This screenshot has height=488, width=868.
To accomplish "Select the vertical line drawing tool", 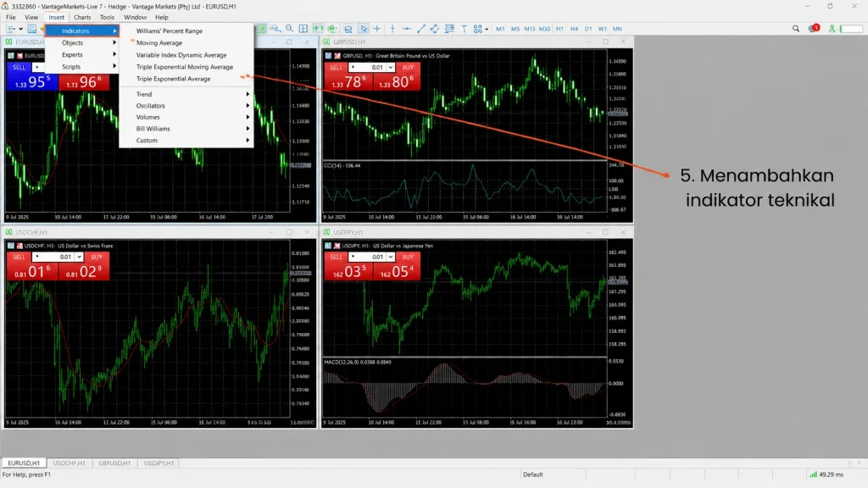I will click(392, 29).
